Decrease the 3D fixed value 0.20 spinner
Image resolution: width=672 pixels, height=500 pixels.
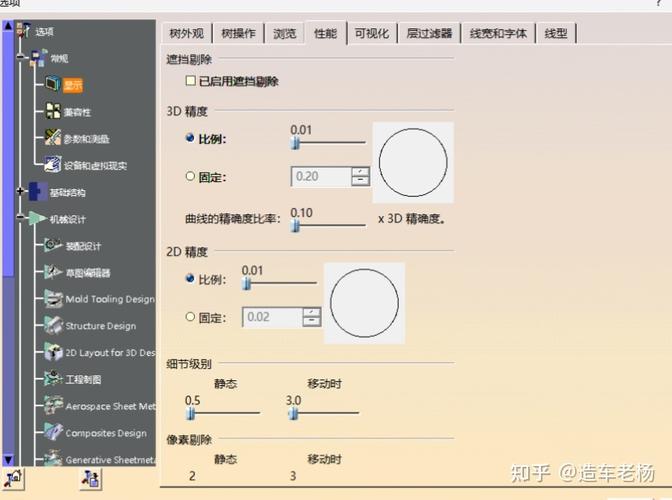coord(360,181)
